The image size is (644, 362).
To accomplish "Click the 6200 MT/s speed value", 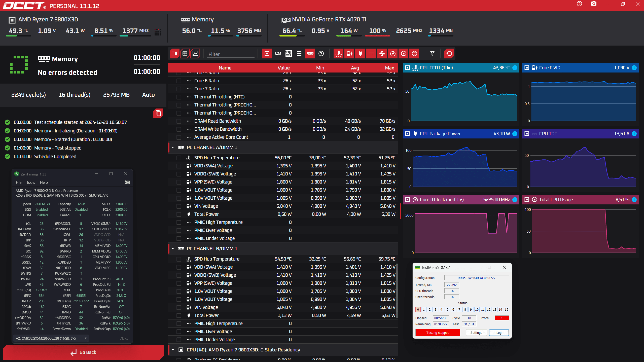I will (42, 204).
